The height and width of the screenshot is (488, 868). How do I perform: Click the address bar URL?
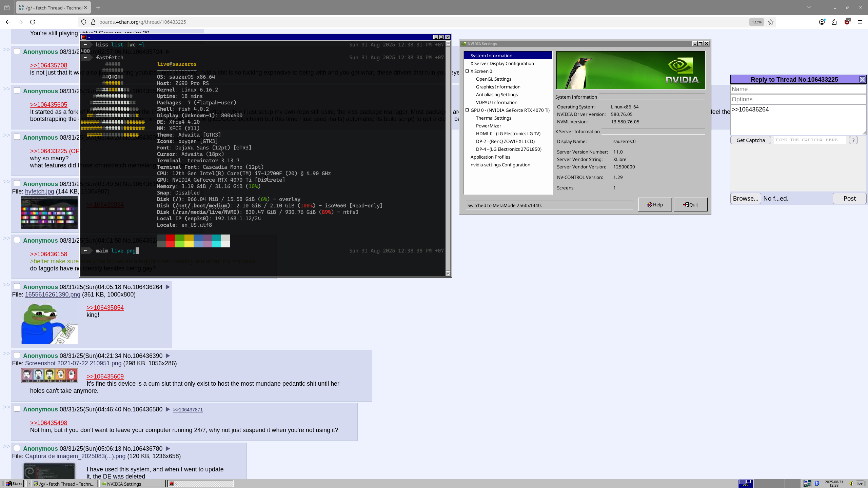point(142,22)
